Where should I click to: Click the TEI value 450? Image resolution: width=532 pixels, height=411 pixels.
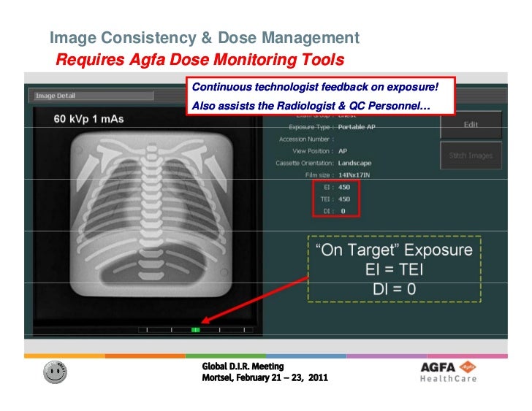[x=344, y=199]
